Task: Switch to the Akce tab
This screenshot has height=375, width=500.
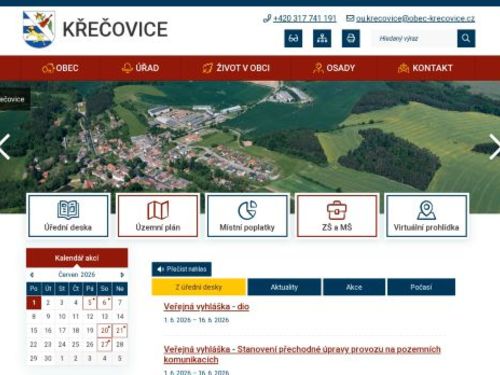Action: (x=354, y=287)
